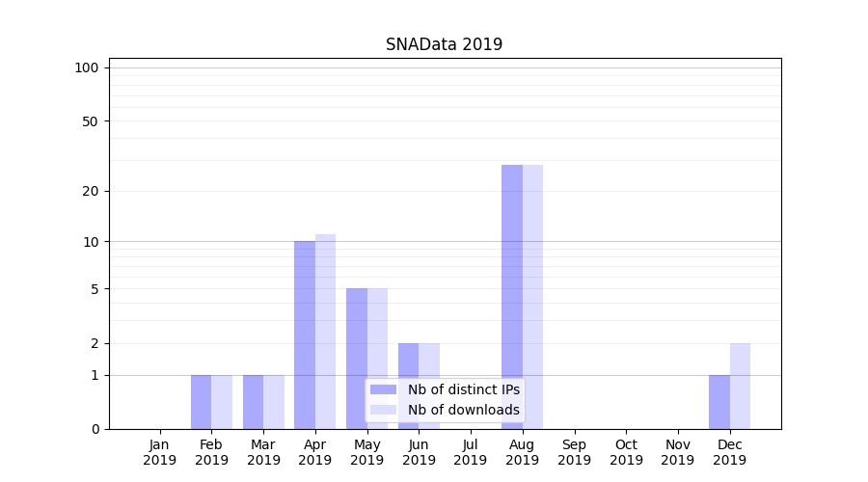Click the August downloads bar
868x482 pixels.
coord(532,297)
